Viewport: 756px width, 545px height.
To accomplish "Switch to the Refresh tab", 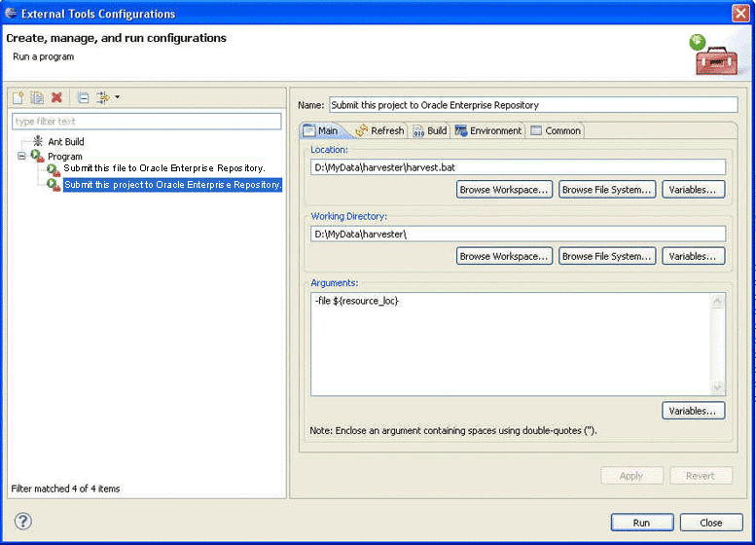I will 380,130.
